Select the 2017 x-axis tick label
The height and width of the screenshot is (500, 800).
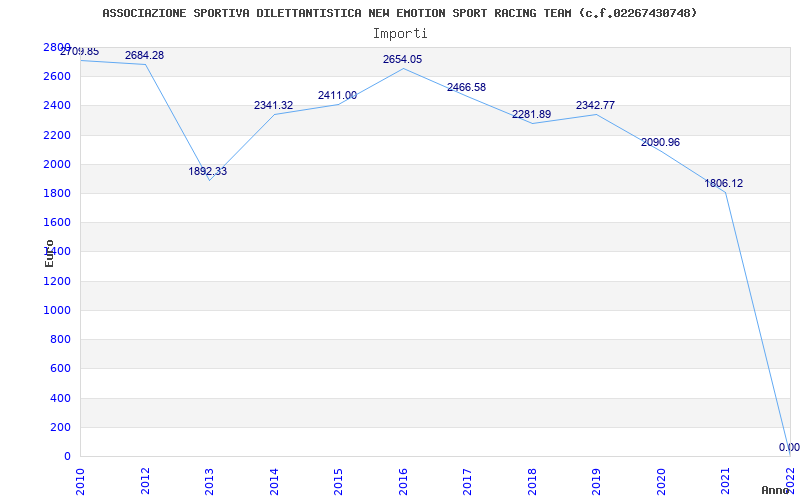[467, 481]
